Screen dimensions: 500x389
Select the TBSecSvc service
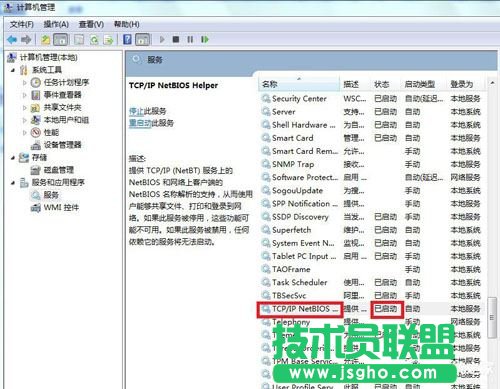pos(372,296)
